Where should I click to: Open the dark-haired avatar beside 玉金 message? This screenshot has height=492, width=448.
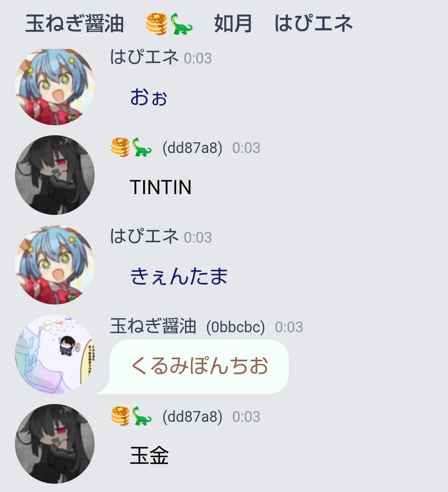tap(55, 444)
